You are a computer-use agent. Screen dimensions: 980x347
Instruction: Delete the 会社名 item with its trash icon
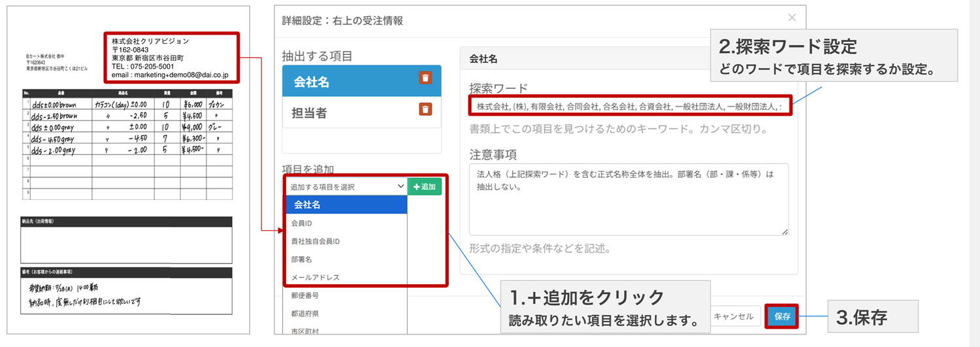(x=425, y=78)
